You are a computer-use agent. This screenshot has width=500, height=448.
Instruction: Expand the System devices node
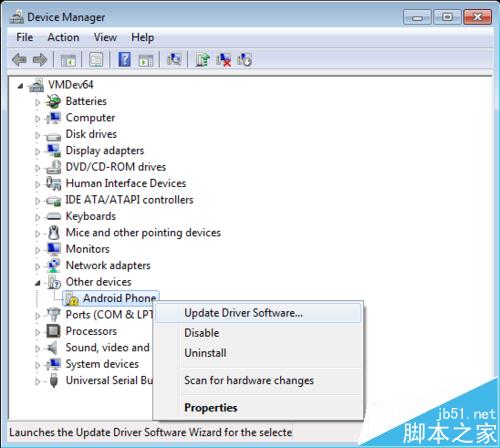(x=38, y=365)
